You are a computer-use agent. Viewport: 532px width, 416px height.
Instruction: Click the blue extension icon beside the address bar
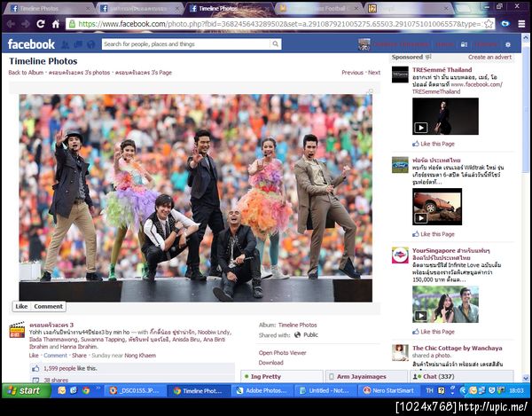click(x=505, y=24)
